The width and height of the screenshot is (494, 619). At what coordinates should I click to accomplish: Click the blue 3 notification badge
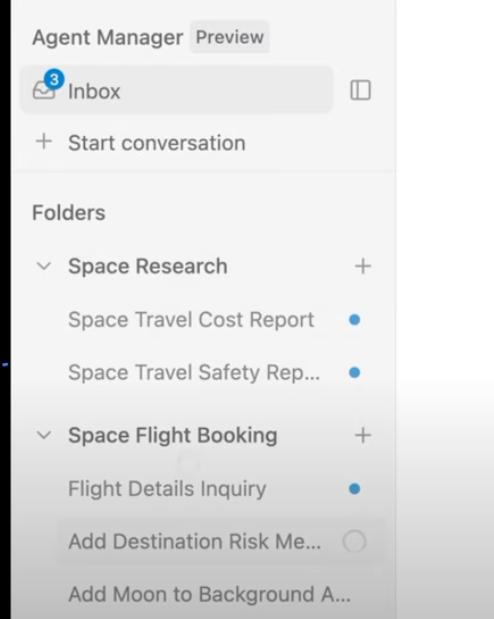coord(54,80)
